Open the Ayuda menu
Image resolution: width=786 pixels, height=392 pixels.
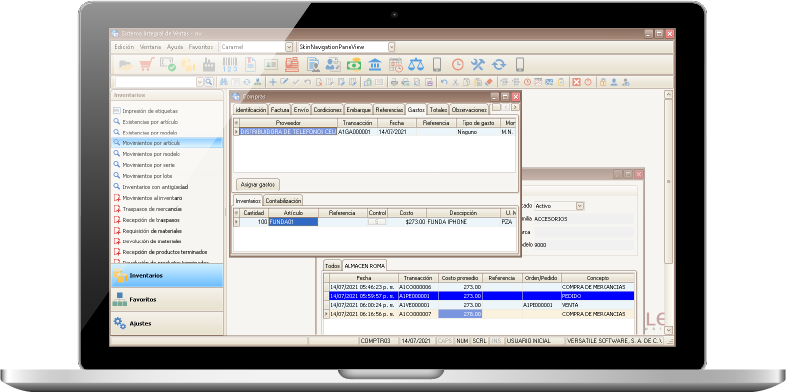174,47
